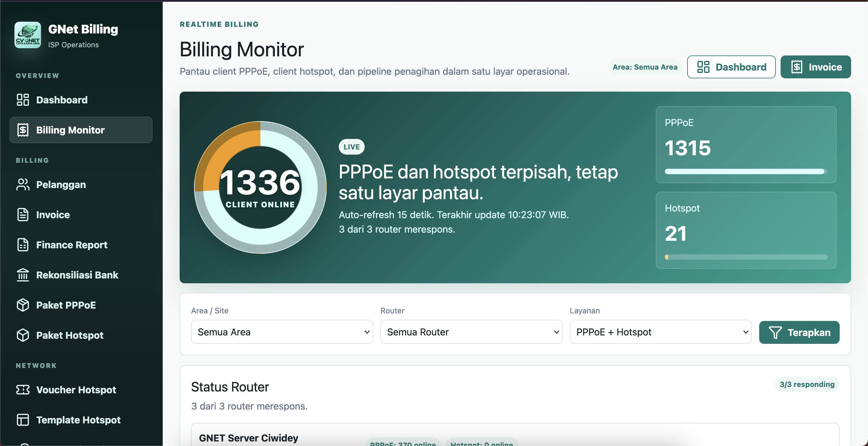Click the receipt icon on top Invoice button
This screenshot has width=868, height=446.
coord(797,67)
